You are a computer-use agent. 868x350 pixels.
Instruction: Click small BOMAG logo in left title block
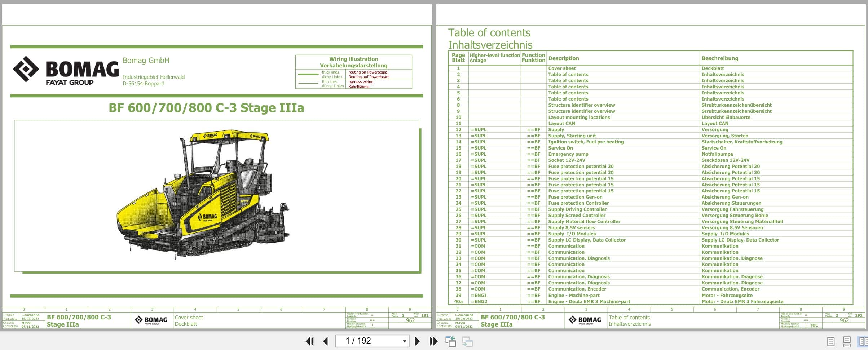151,320
